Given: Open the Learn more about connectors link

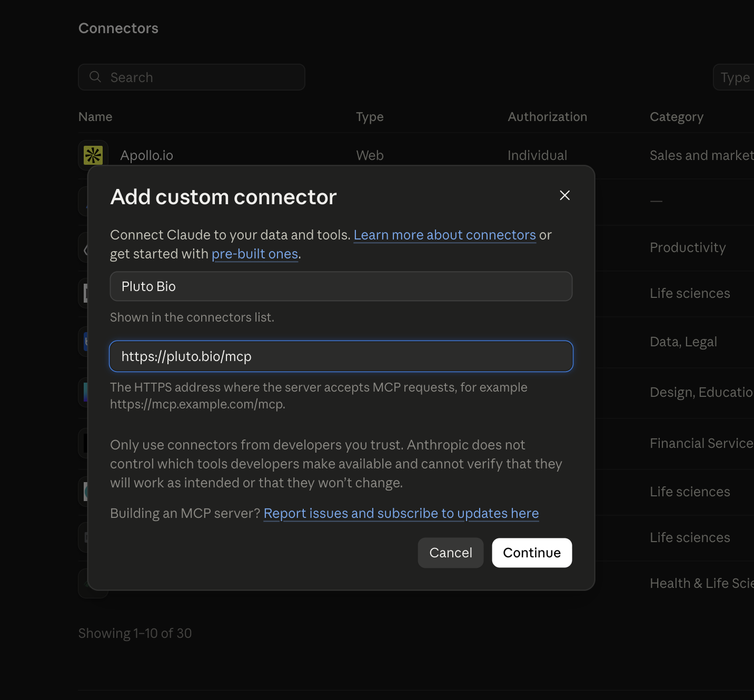Looking at the screenshot, I should point(444,235).
